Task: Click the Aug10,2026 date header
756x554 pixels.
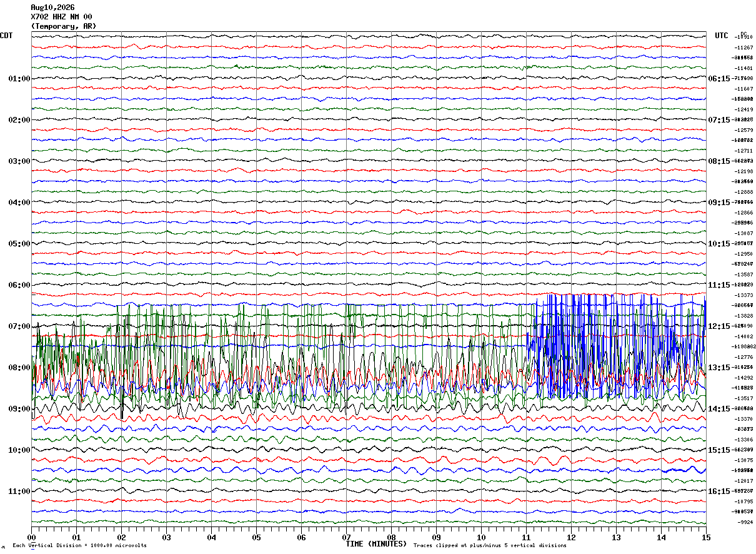Action: click(52, 8)
